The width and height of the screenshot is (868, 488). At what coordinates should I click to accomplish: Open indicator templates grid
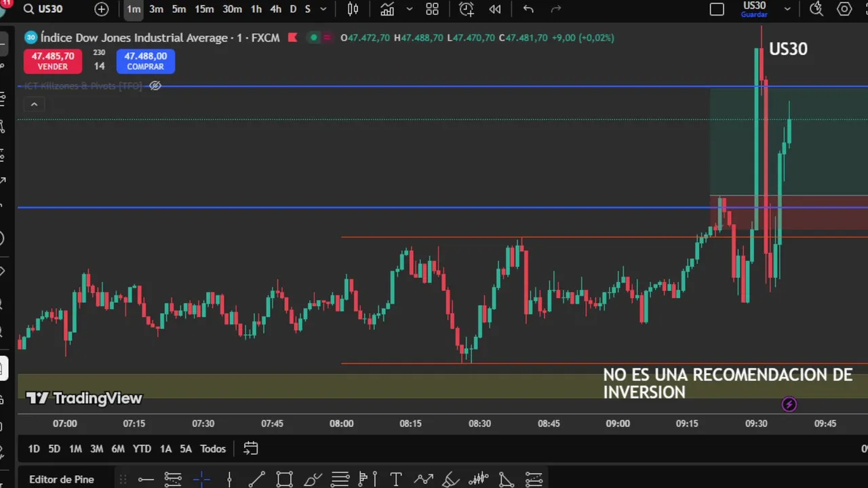tap(433, 9)
